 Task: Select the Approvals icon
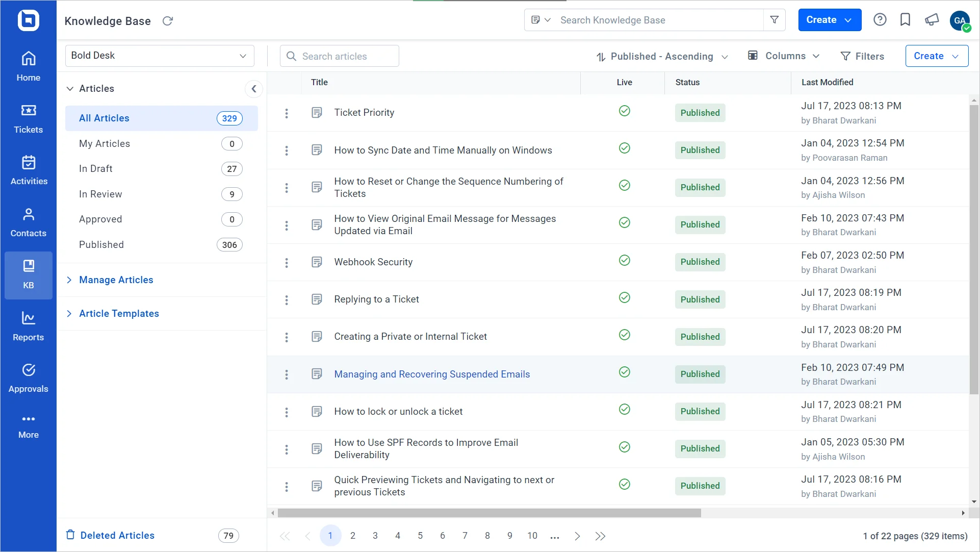(x=28, y=377)
